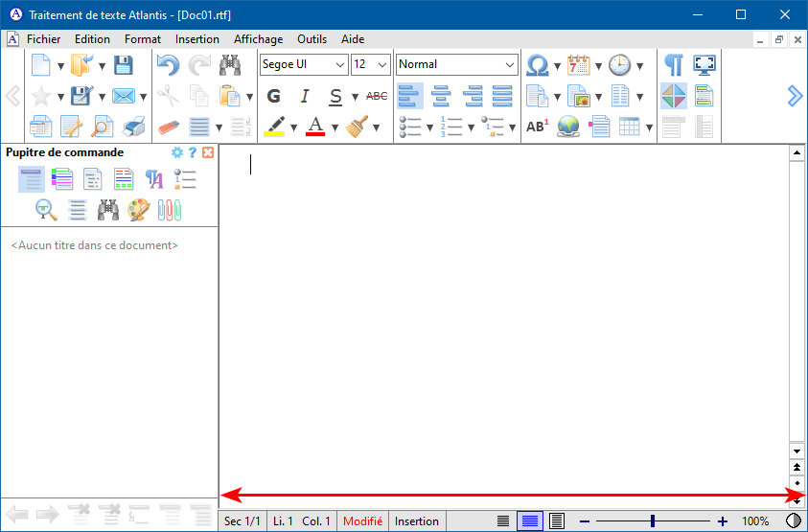The height and width of the screenshot is (532, 808).
Task: Click the Open folder icon
Action: [x=81, y=65]
